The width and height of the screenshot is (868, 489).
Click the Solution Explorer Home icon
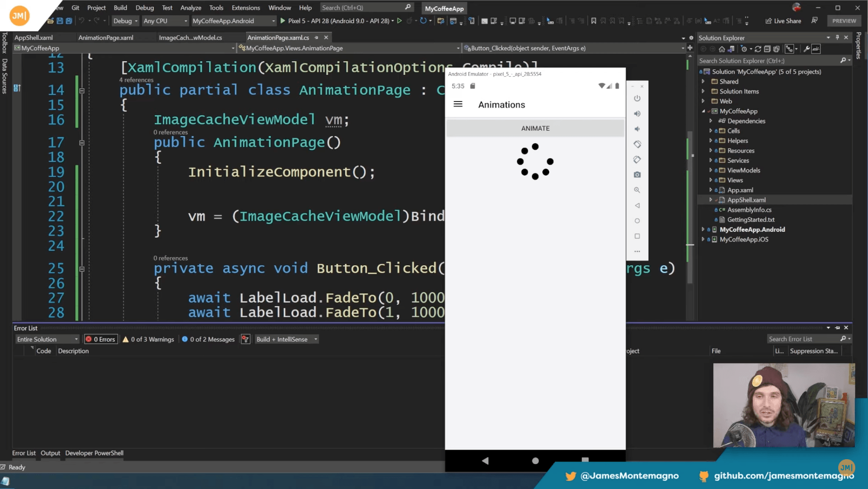722,49
